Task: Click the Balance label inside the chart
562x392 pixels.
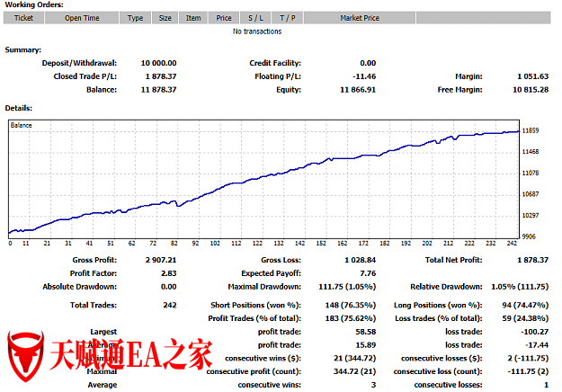Action: tap(21, 125)
